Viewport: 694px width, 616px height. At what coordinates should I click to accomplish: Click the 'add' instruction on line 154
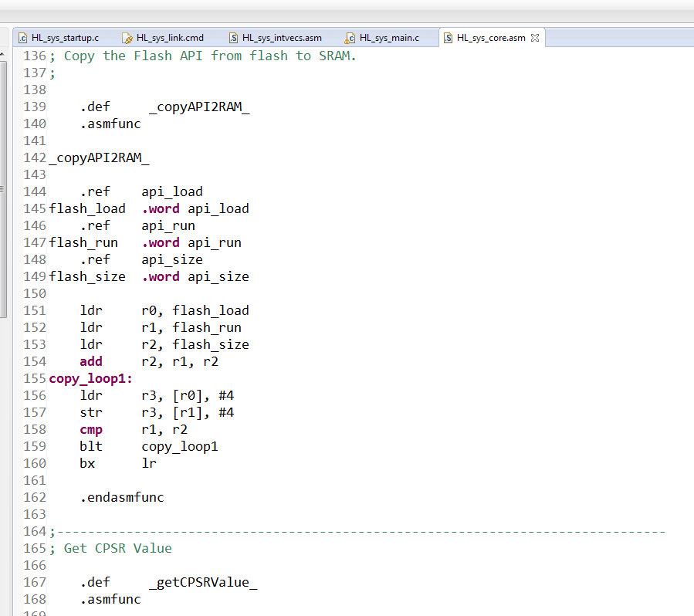(x=91, y=361)
